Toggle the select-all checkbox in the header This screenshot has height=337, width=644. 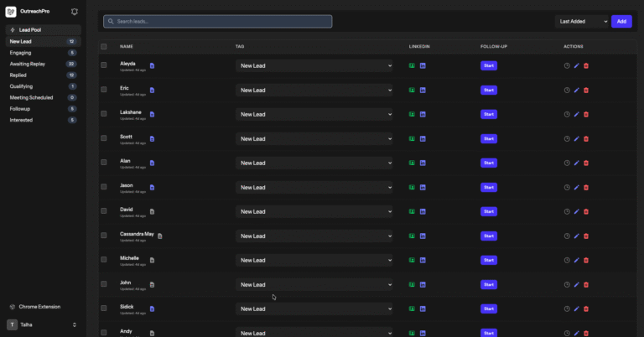[103, 47]
